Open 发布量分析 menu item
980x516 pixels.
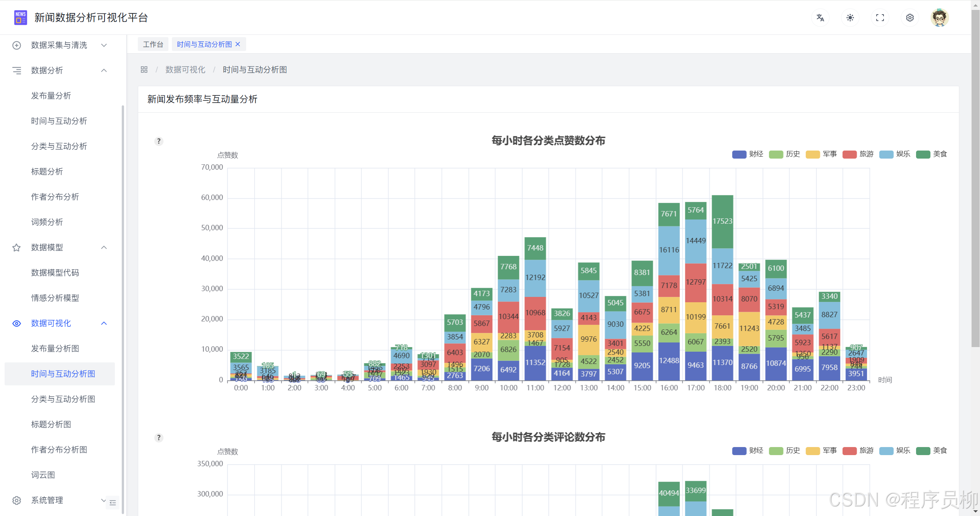[60, 96]
